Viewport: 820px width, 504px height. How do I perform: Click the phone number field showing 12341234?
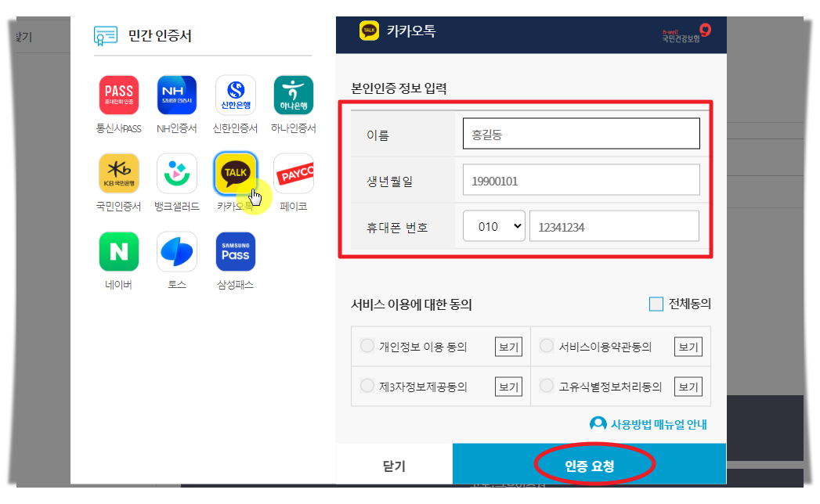point(614,226)
